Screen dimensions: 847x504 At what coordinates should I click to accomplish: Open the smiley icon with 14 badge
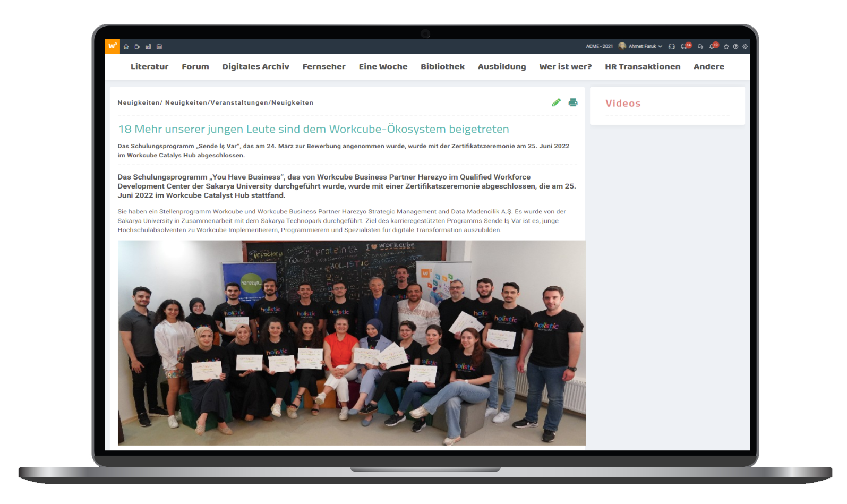pyautogui.click(x=686, y=46)
